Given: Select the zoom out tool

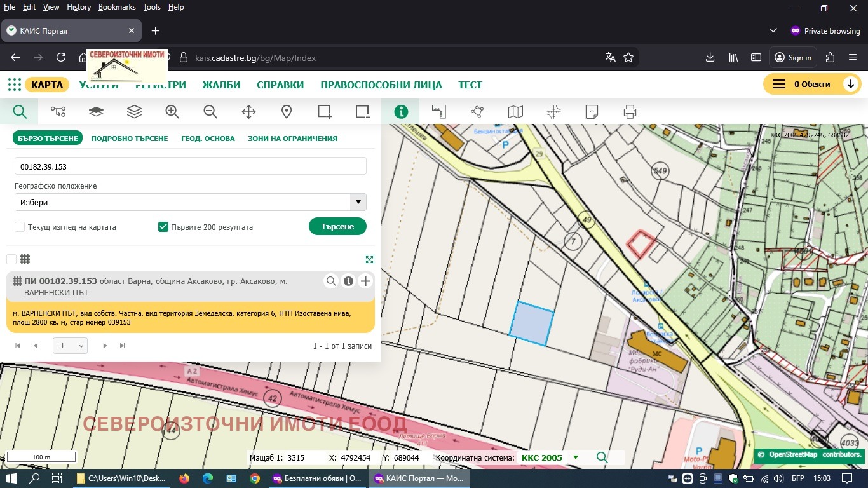Looking at the screenshot, I should 210,111.
